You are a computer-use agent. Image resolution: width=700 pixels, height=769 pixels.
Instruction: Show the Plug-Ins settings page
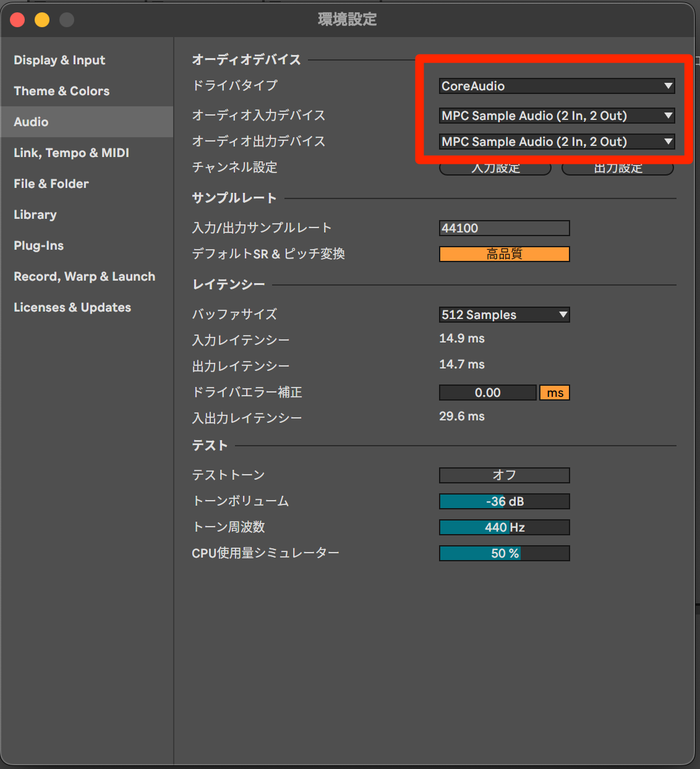pos(38,245)
